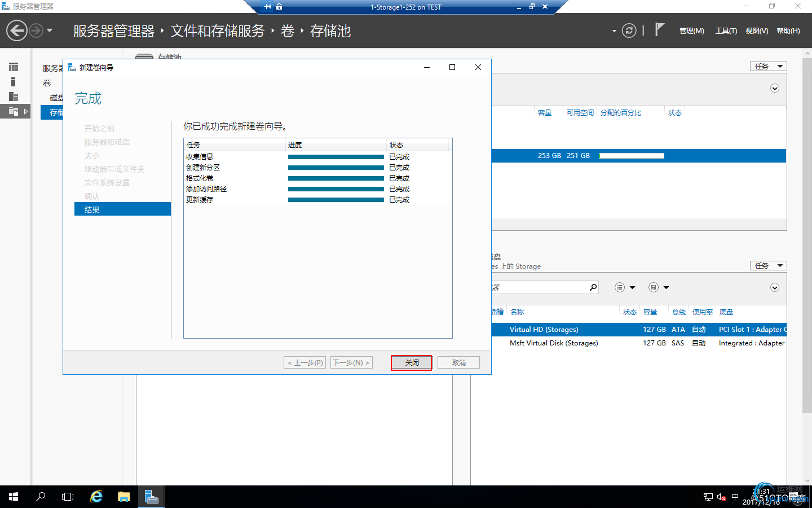The height and width of the screenshot is (508, 812).
Task: Select the 253 GB storage pool row
Action: pyautogui.click(x=639, y=156)
